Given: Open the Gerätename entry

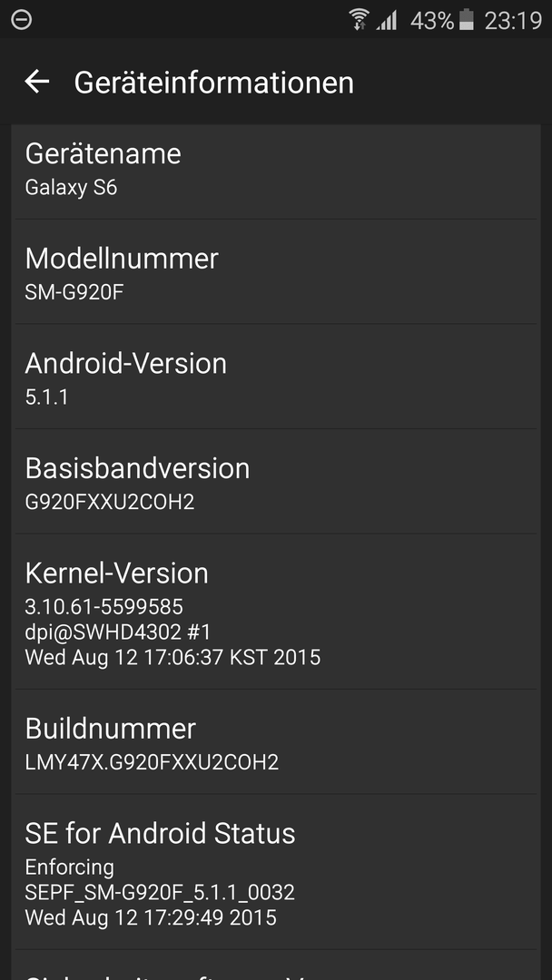Looking at the screenshot, I should 276,171.
